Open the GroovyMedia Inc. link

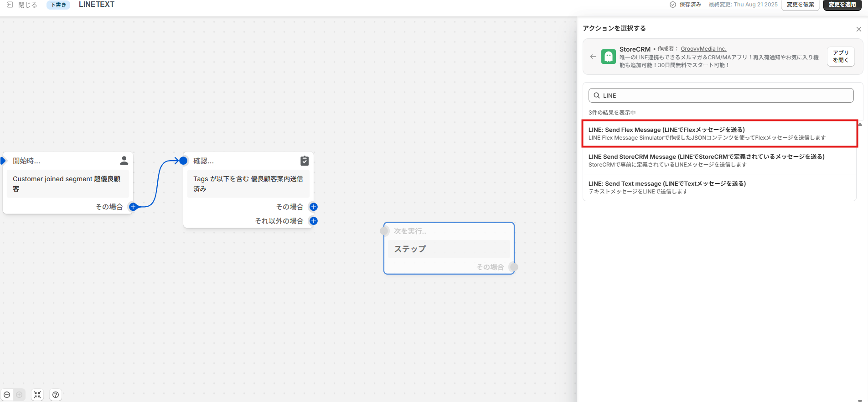(703, 49)
